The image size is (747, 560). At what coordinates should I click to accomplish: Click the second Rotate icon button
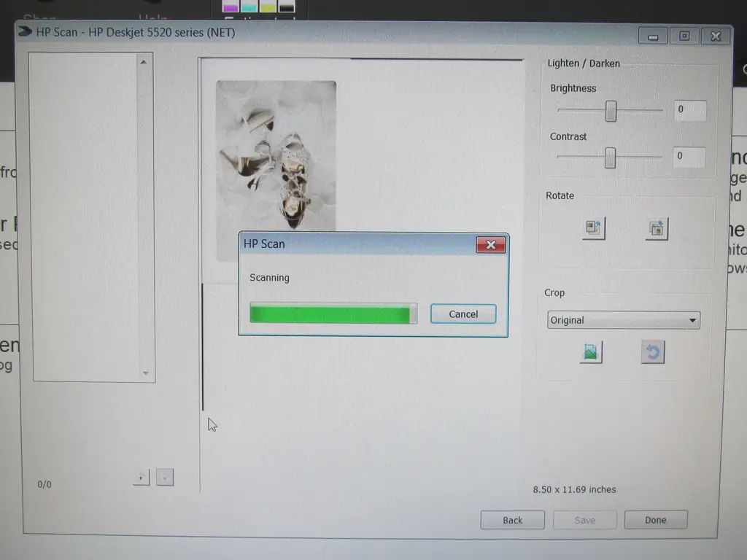point(657,228)
